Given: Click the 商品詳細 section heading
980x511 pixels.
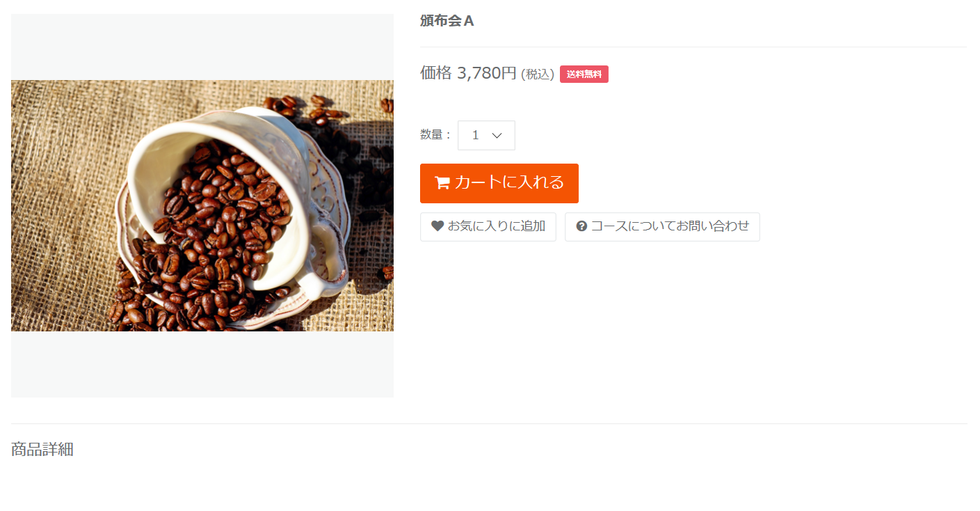Looking at the screenshot, I should point(42,450).
